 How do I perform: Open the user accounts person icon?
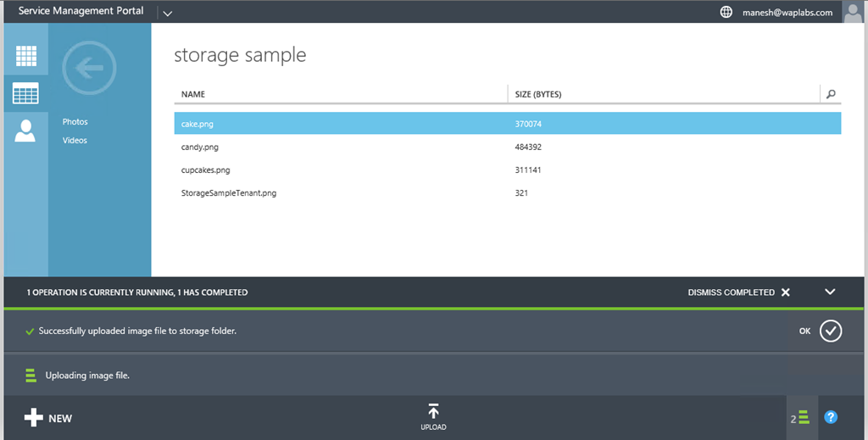(x=25, y=131)
